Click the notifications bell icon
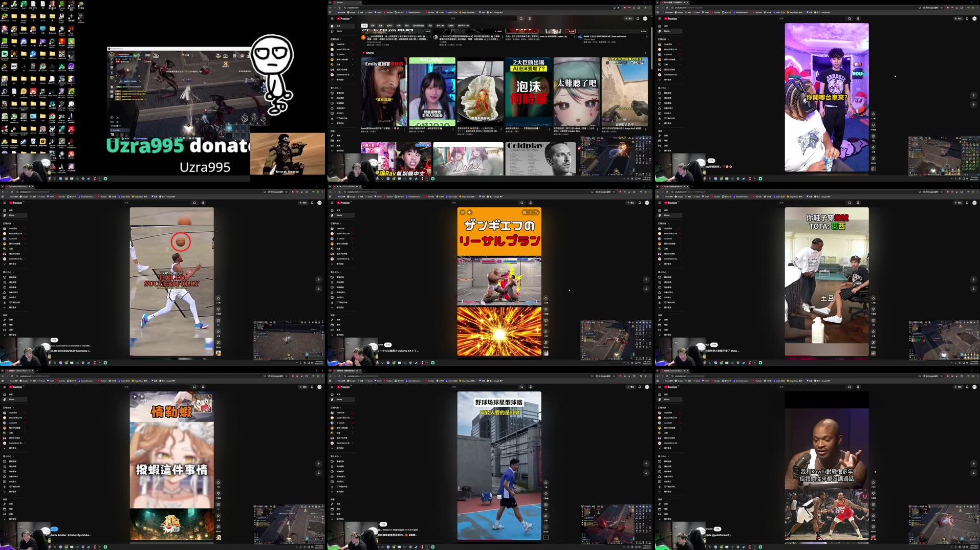 637,18
